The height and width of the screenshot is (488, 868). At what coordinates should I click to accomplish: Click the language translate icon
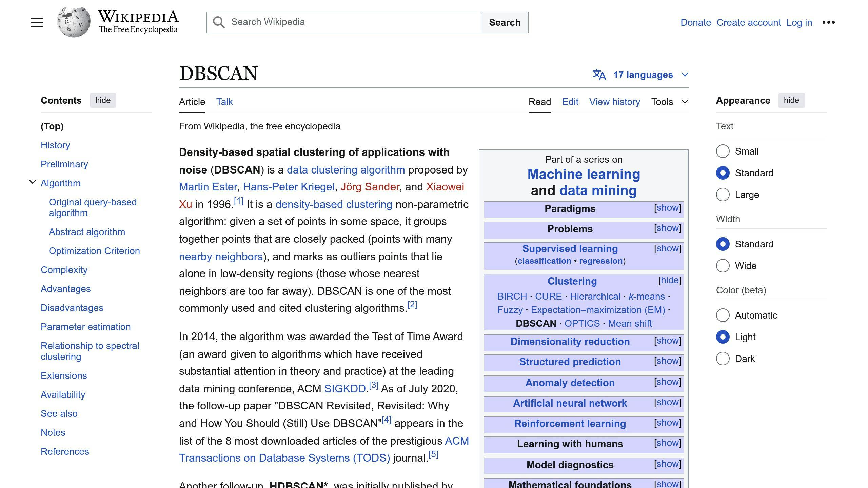pyautogui.click(x=599, y=75)
